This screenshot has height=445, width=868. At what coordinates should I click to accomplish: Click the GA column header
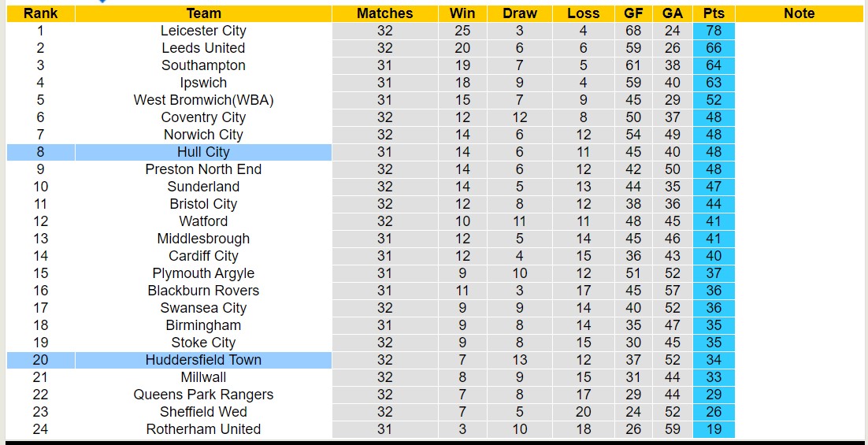[x=673, y=13]
